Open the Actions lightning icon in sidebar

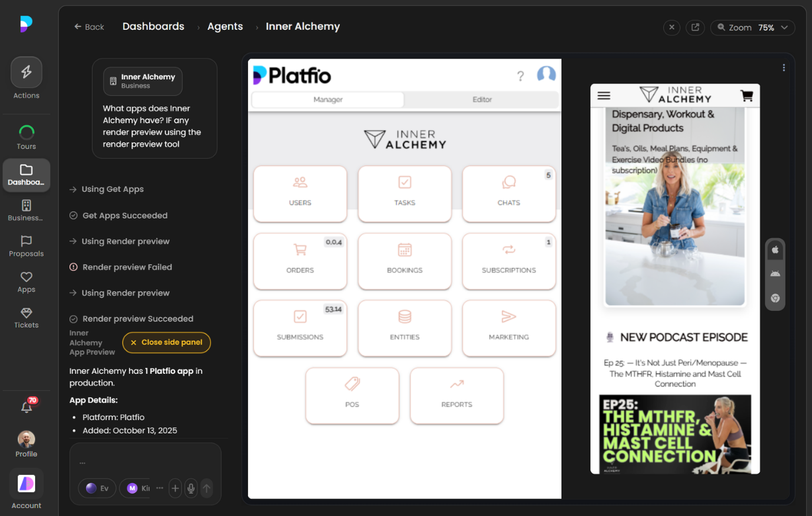pos(26,73)
